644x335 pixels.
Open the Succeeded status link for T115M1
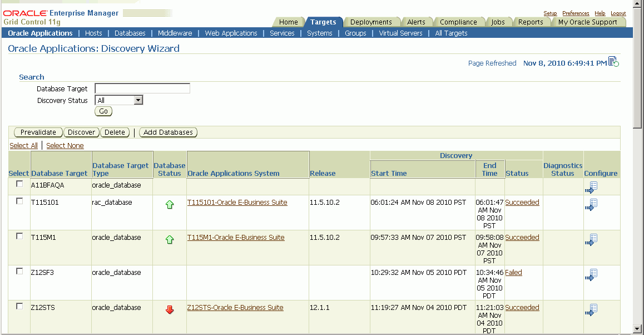[522, 237]
